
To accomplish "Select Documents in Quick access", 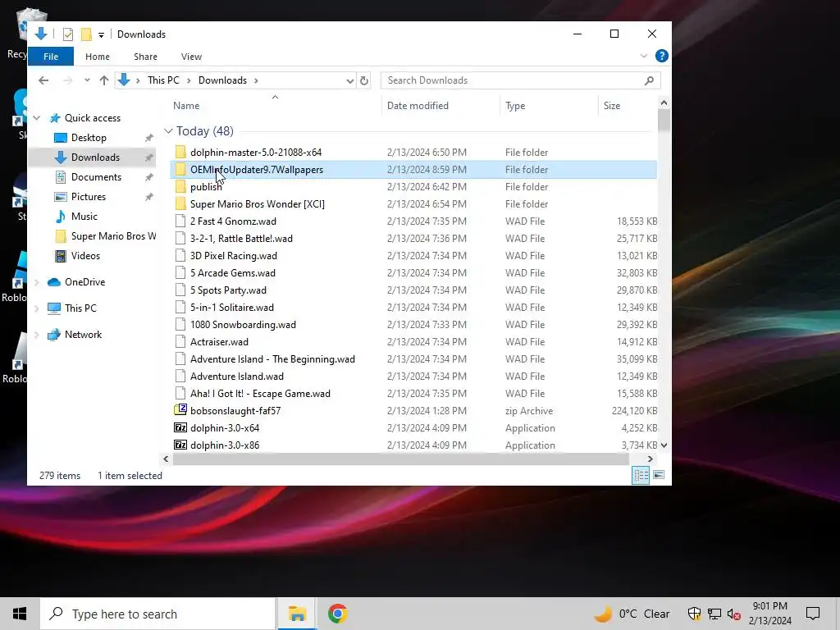I will coord(96,177).
